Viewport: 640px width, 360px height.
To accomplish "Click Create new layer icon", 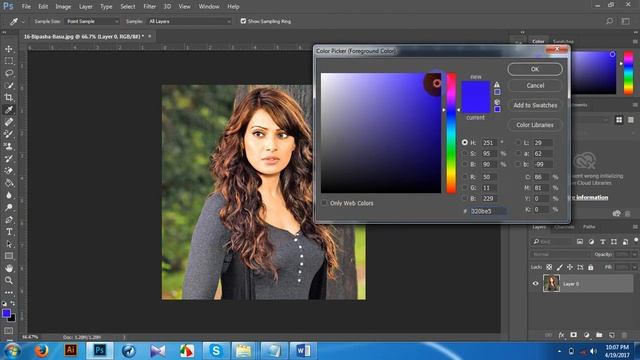I will tap(611, 335).
